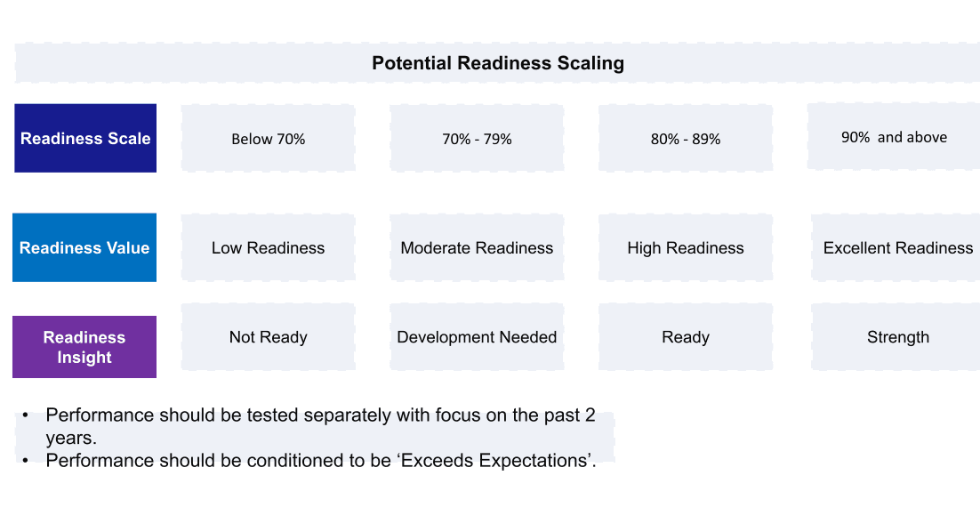The image size is (980, 532).
Task: Click the Excellent Readiness box
Action: pyautogui.click(x=897, y=247)
